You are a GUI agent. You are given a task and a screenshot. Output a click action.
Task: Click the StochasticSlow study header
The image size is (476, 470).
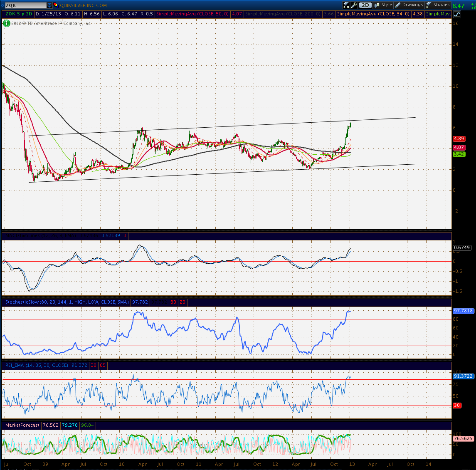[67, 302]
